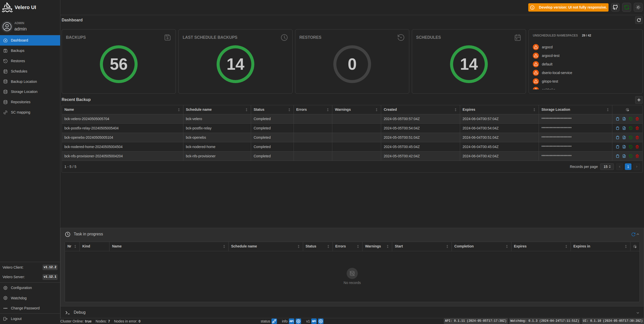This screenshot has width=644, height=324.
Task: Click the info API icon in the status bar
Action: coord(291,321)
